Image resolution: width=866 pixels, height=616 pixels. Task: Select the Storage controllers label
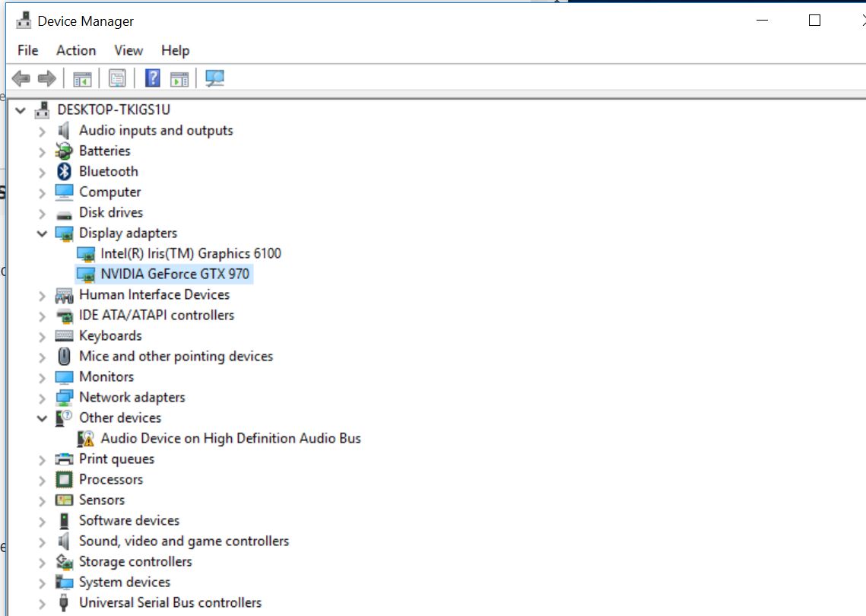[x=135, y=562]
